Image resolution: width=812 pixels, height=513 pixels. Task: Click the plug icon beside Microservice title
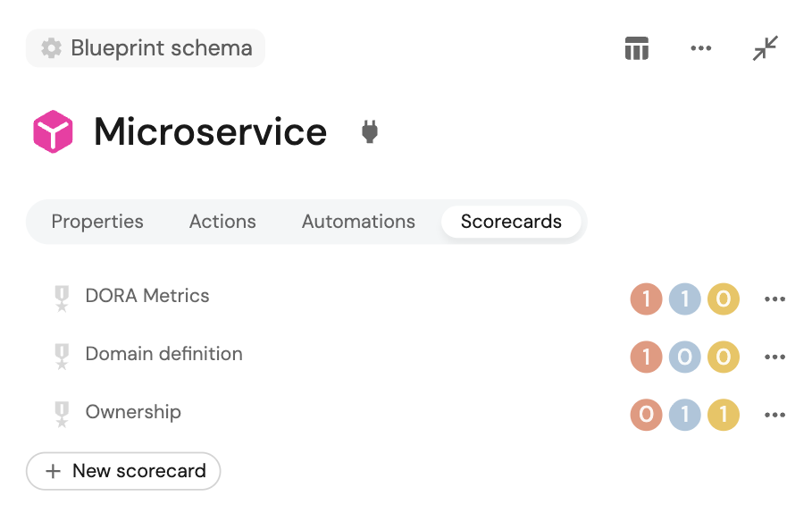[369, 132]
